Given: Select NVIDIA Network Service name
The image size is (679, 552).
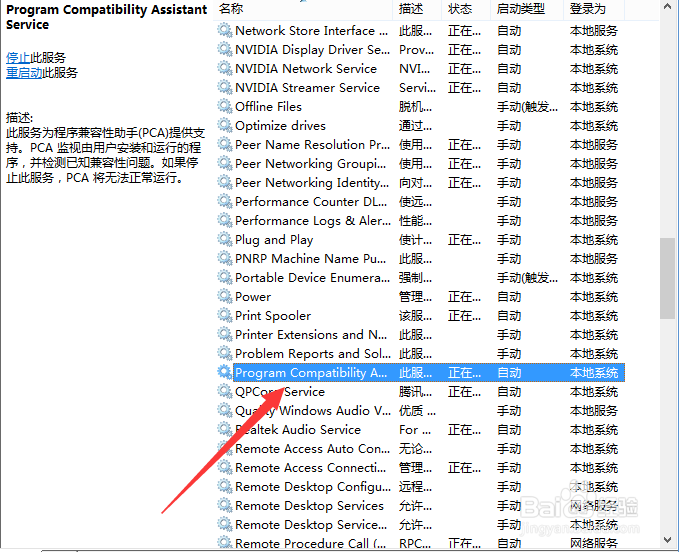Looking at the screenshot, I should (x=306, y=69).
